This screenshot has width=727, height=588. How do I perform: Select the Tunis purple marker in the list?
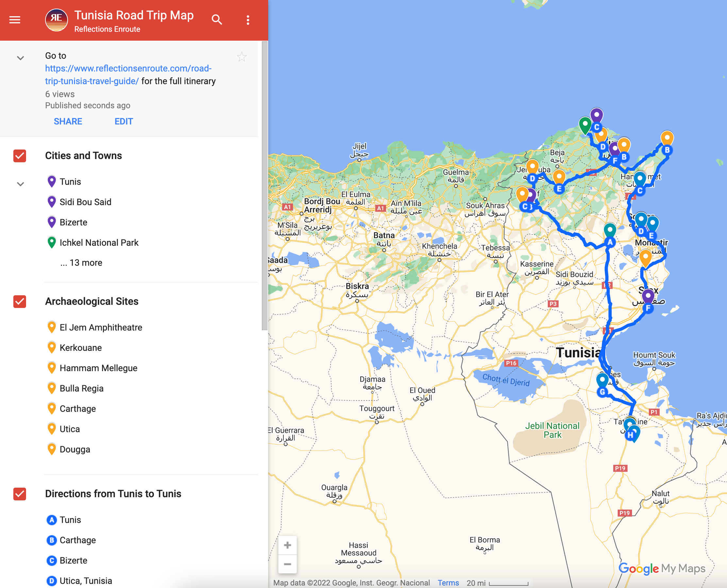pos(52,181)
